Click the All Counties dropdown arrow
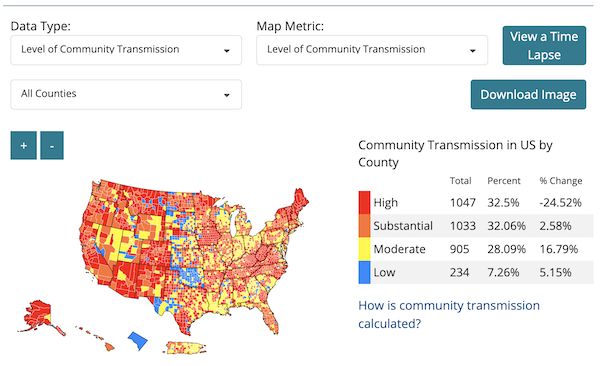The height and width of the screenshot is (366, 600). click(227, 95)
